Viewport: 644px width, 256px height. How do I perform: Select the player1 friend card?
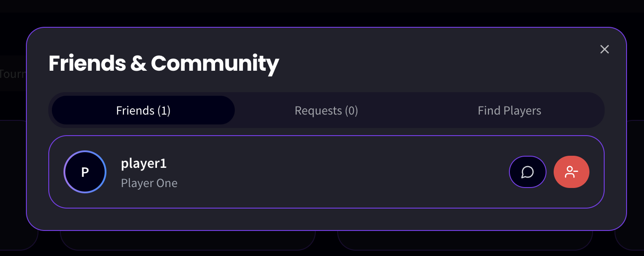tap(326, 172)
